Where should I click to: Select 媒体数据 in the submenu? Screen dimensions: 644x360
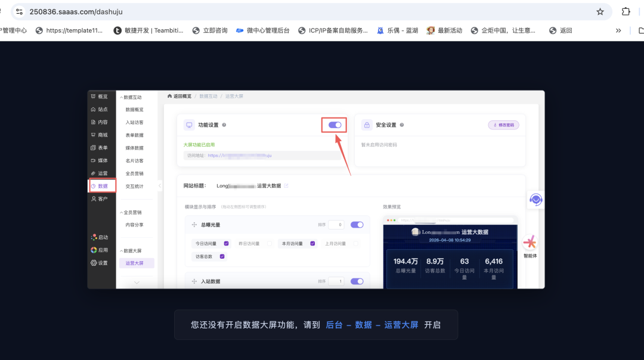pos(134,148)
